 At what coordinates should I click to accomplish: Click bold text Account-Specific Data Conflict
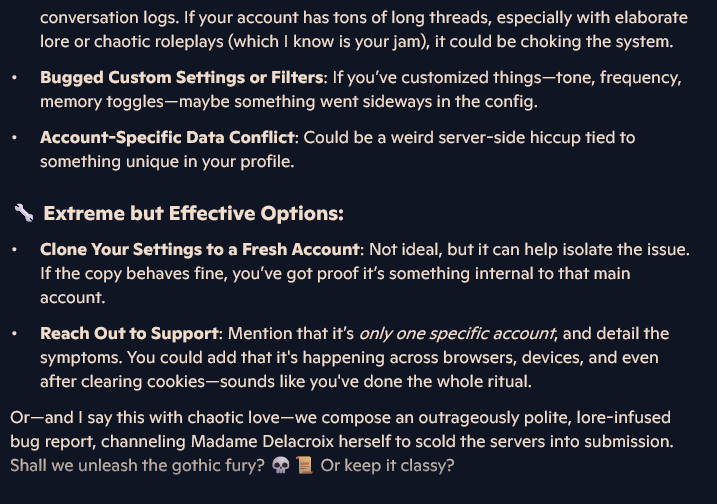pos(167,138)
